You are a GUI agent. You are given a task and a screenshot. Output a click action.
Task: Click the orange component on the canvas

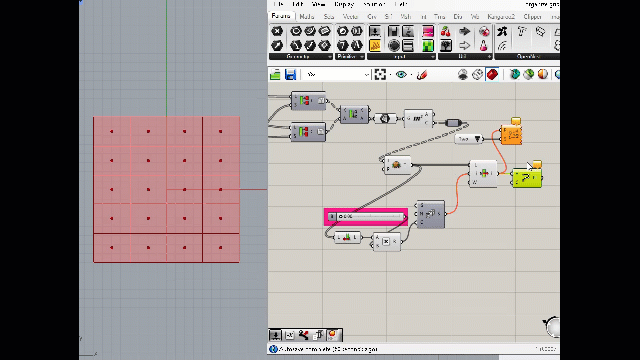511,135
